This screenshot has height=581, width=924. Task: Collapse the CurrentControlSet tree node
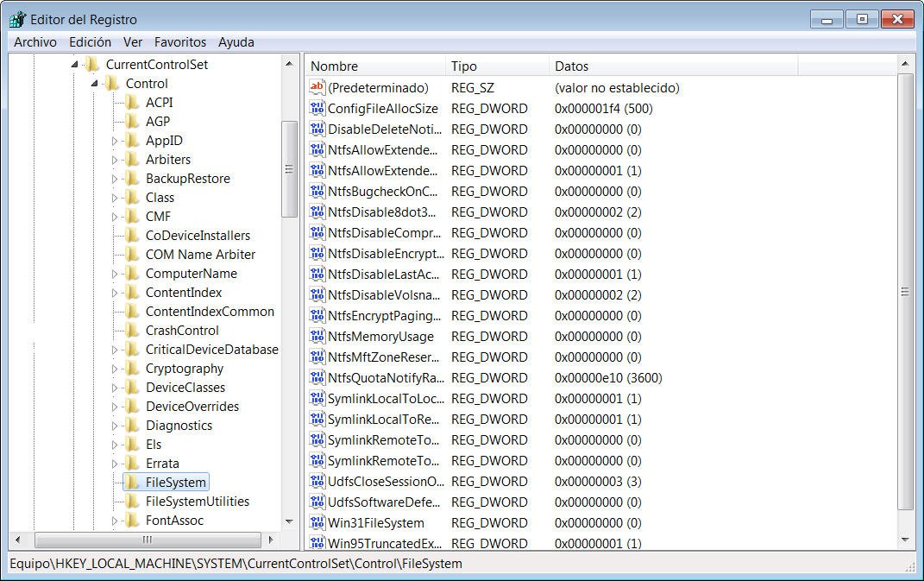click(x=75, y=65)
